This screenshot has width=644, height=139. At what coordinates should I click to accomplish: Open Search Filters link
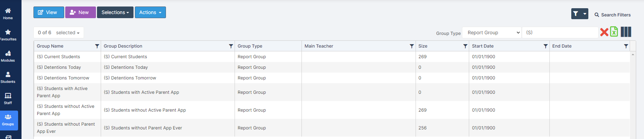point(613,15)
